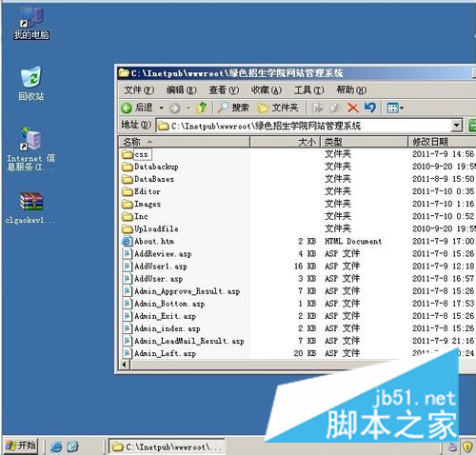Open Internet Explorer from quick launch
This screenshot has width=476, height=455.
coord(56,446)
